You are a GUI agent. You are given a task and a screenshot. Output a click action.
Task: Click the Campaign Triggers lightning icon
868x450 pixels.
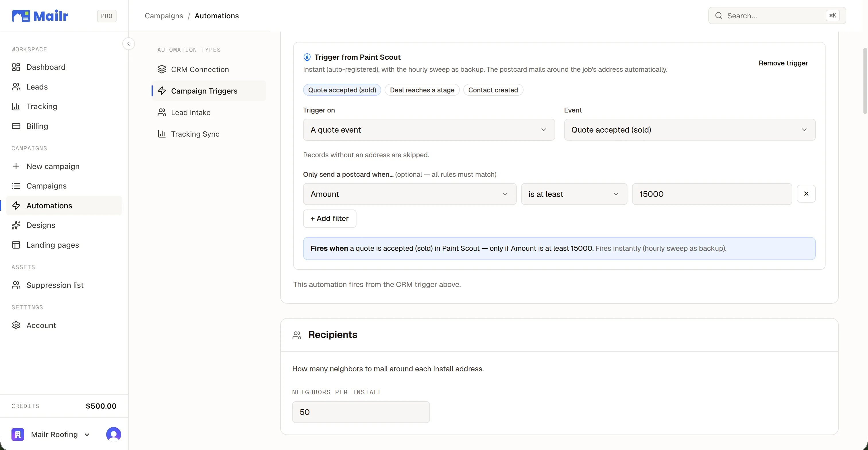pos(162,91)
